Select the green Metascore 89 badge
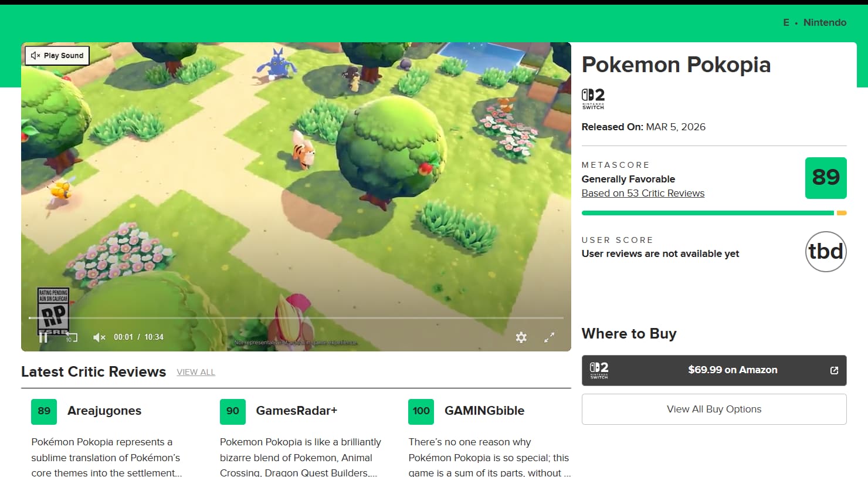 [826, 178]
